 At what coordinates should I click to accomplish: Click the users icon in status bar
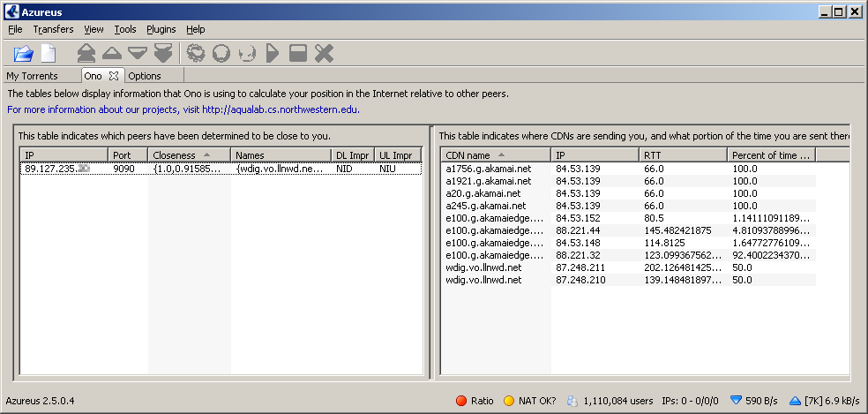(x=572, y=400)
